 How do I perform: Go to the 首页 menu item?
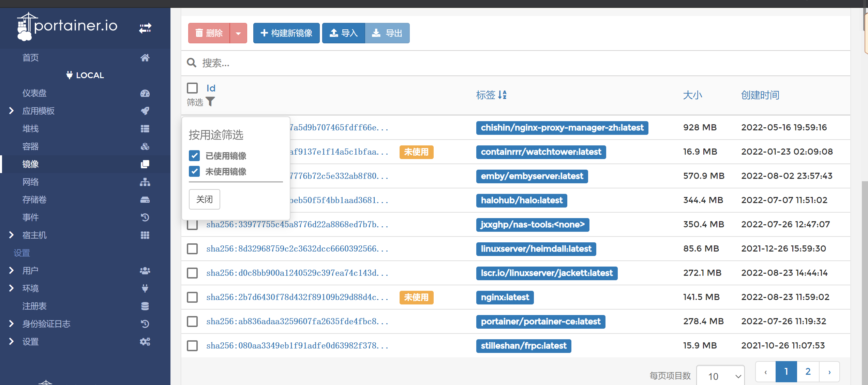[x=85, y=58]
